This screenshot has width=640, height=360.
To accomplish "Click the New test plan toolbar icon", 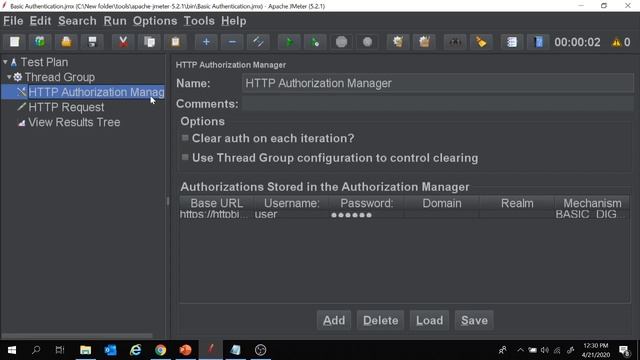I will coord(14,42).
